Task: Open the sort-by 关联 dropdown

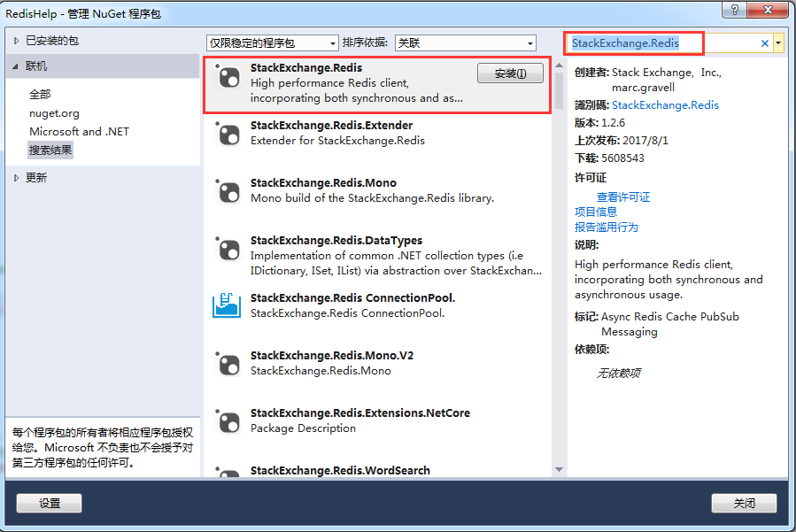Action: click(465, 43)
